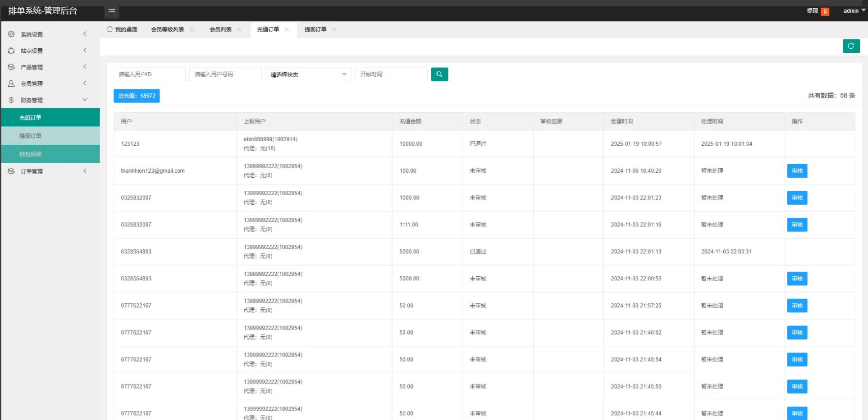Click the 会员管理 person icon
The width and height of the screenshot is (868, 420).
(11, 83)
